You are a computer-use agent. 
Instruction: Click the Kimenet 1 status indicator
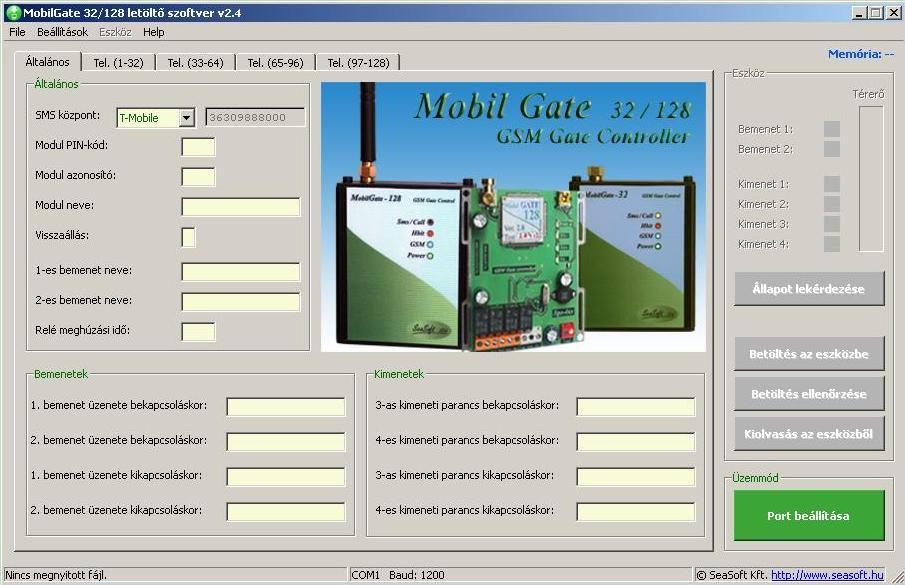point(832,184)
